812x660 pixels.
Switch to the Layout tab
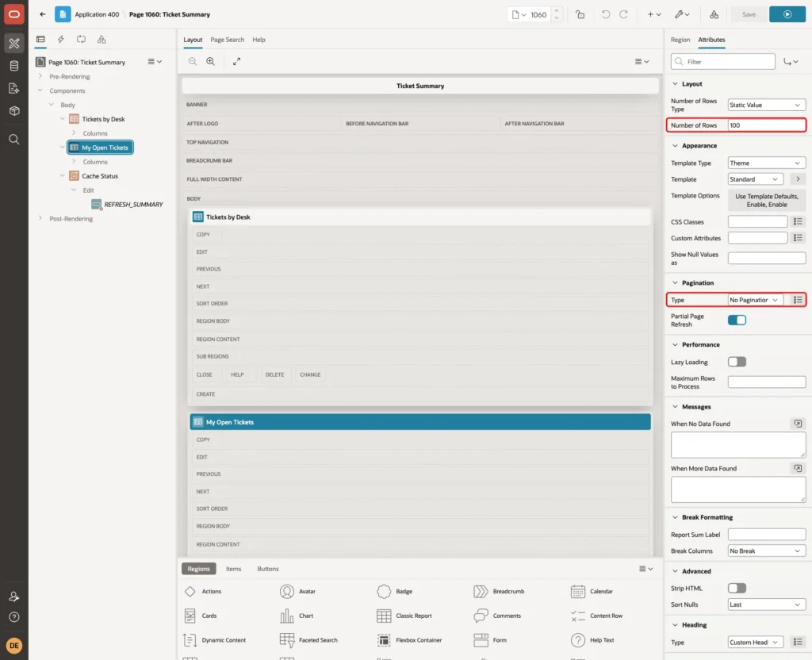[x=193, y=40]
